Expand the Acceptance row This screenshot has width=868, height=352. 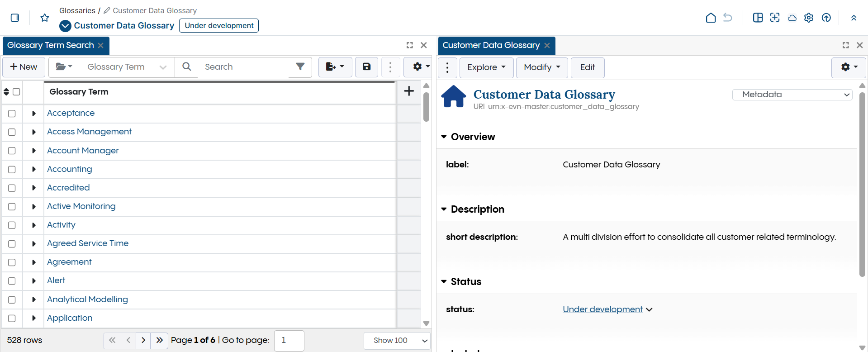33,114
